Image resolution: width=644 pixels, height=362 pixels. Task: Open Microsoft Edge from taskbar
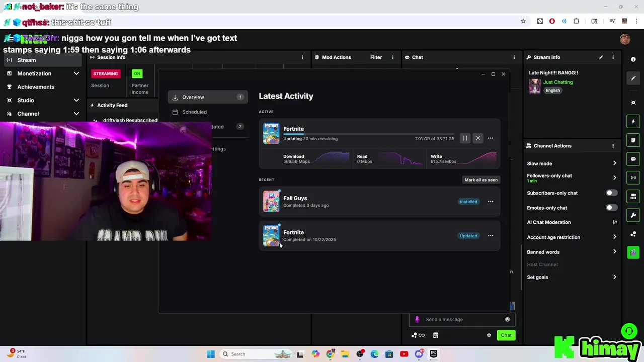(x=374, y=354)
